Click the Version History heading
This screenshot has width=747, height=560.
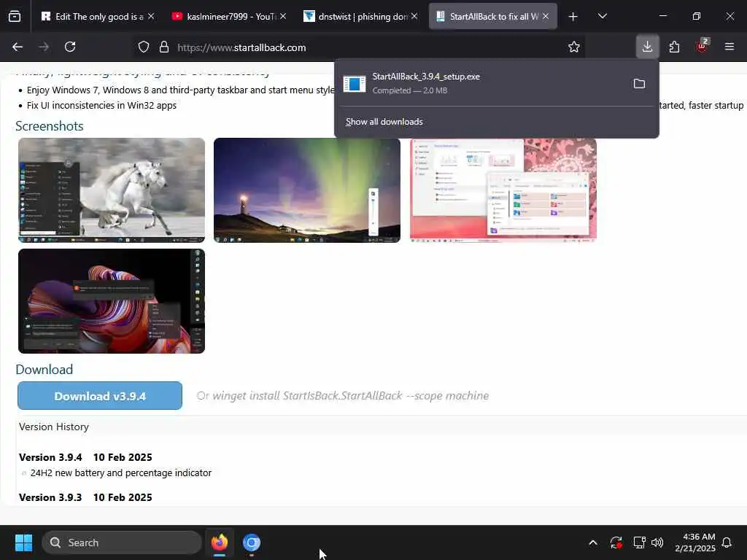tap(54, 427)
